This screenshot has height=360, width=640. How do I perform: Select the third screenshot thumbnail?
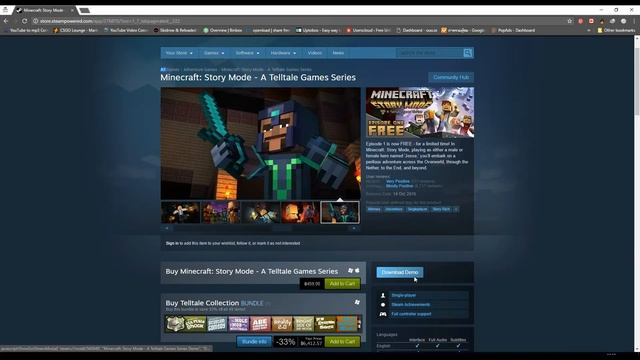click(260, 212)
